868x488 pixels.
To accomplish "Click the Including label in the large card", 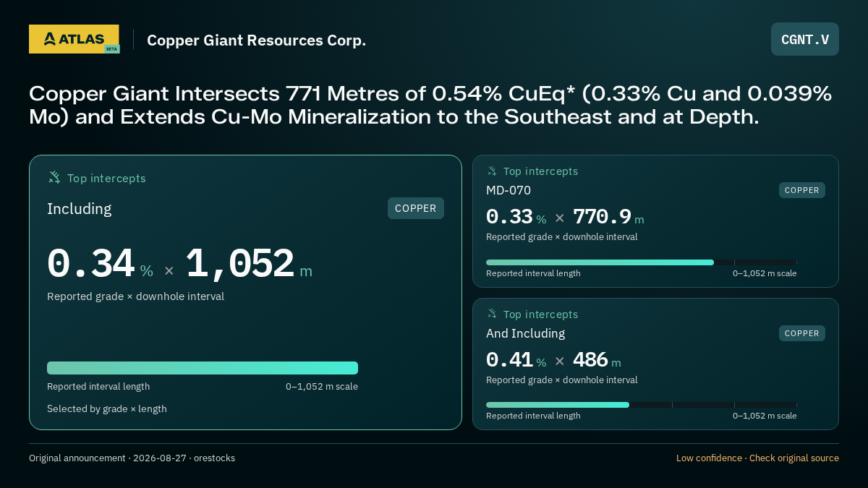I will point(80,209).
